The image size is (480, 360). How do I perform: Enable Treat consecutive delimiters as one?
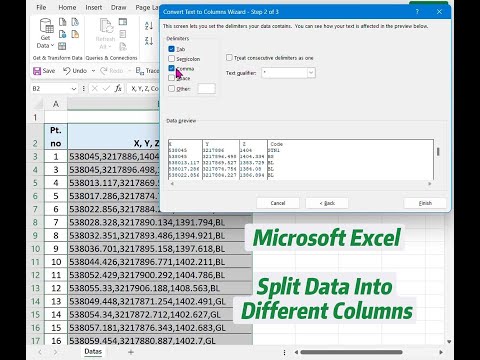229,58
